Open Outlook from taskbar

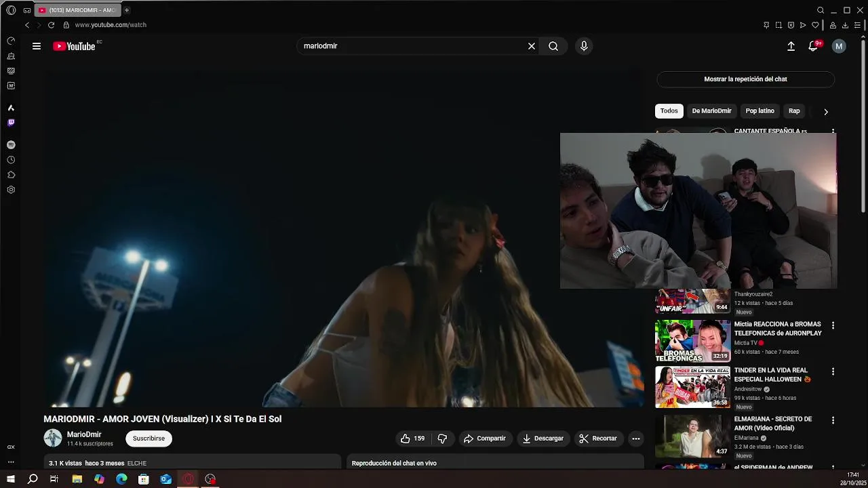coord(166,479)
